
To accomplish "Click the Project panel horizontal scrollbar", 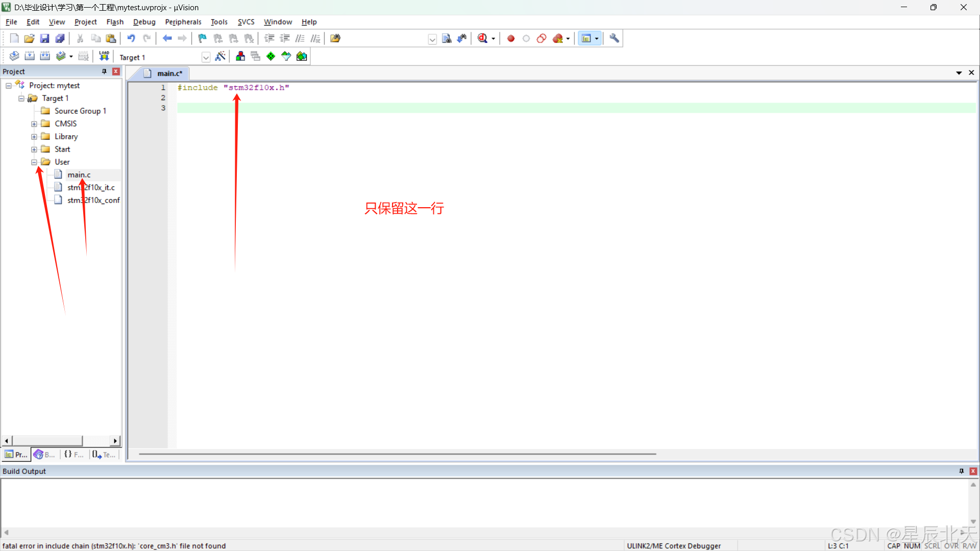I will coord(47,440).
